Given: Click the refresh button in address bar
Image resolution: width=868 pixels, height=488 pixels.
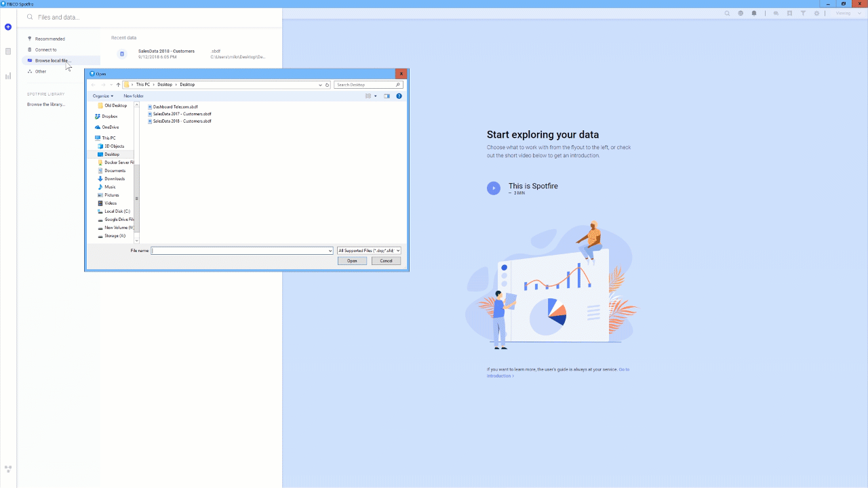Looking at the screenshot, I should coord(328,85).
